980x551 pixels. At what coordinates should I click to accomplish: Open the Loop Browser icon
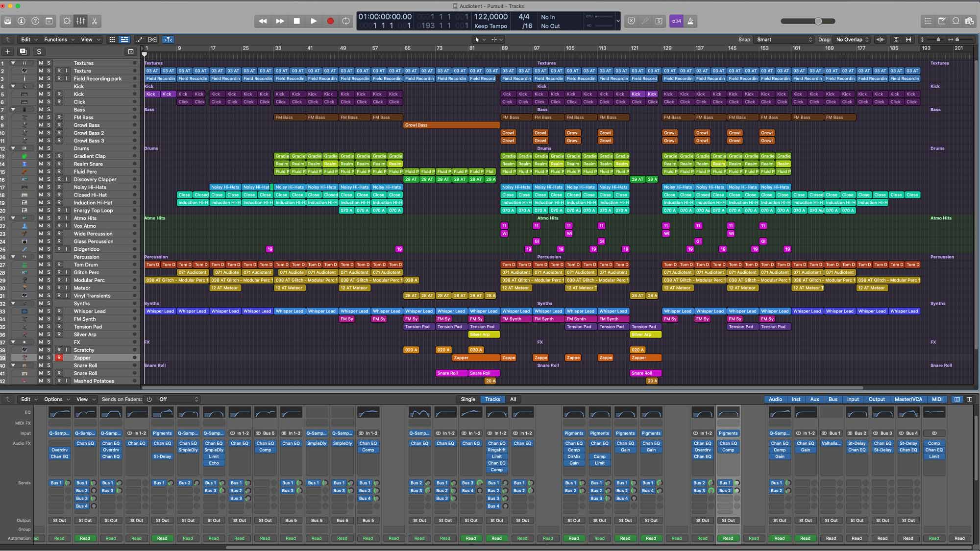click(955, 21)
